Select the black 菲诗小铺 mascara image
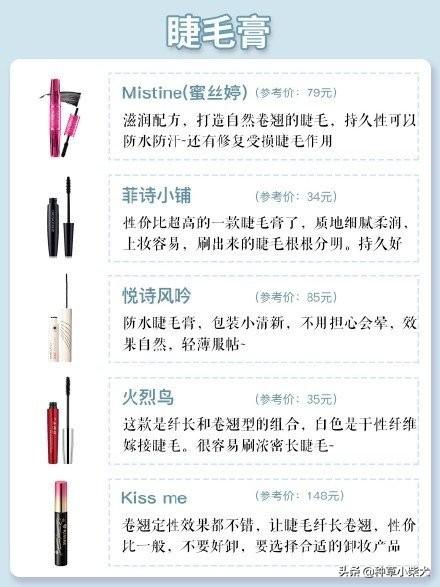This screenshot has width=440, height=587. point(61,216)
